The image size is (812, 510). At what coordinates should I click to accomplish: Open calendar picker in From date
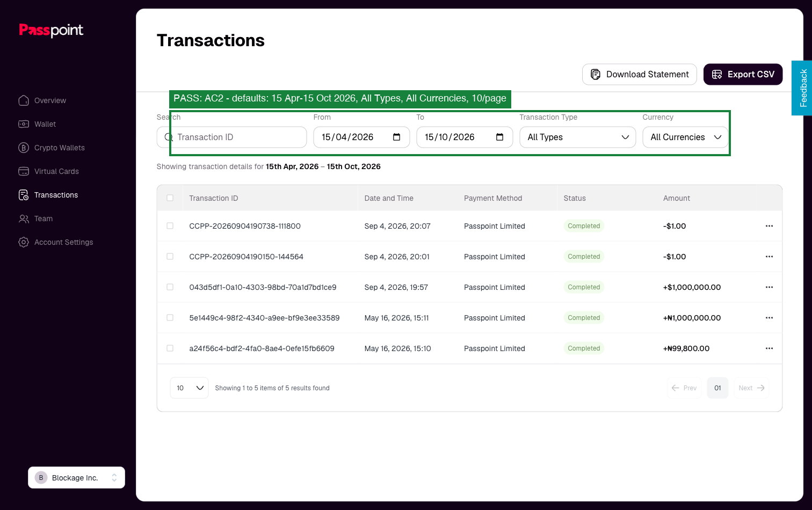coord(397,137)
